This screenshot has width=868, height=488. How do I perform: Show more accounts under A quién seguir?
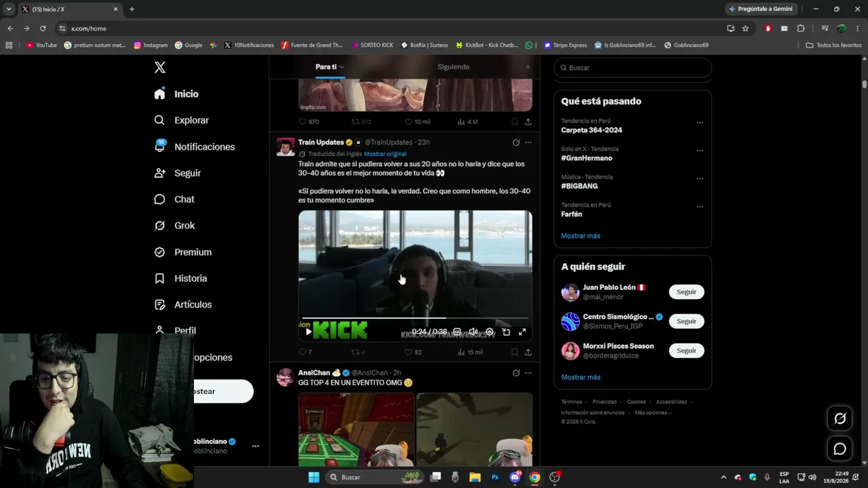tap(580, 377)
